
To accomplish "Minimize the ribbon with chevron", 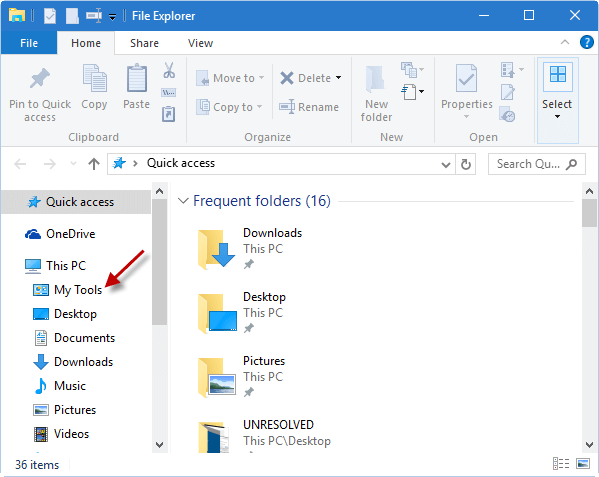I will click(x=565, y=42).
